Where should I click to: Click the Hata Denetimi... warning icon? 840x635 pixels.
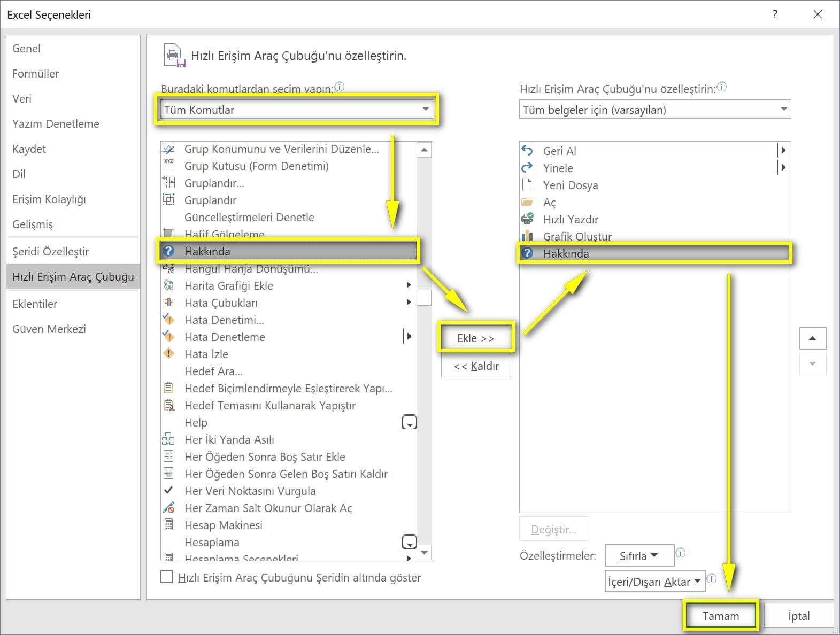point(168,320)
